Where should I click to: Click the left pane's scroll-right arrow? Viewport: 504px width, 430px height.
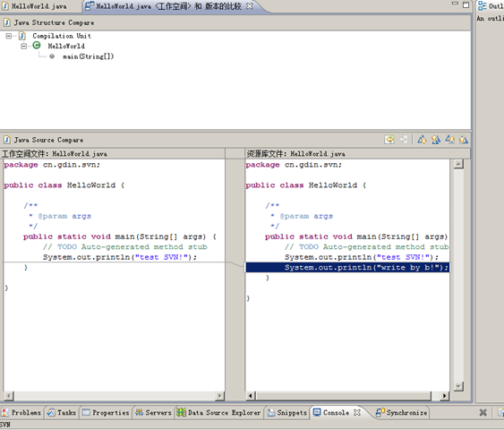point(220,396)
